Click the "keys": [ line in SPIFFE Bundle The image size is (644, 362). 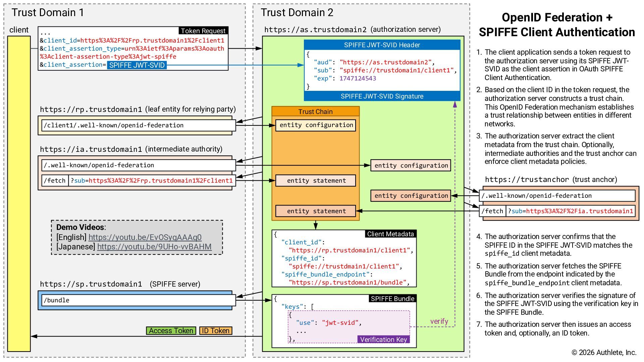(x=298, y=307)
